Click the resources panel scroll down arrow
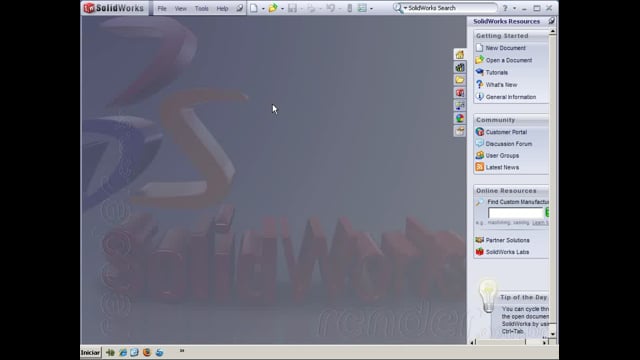 tap(553, 334)
